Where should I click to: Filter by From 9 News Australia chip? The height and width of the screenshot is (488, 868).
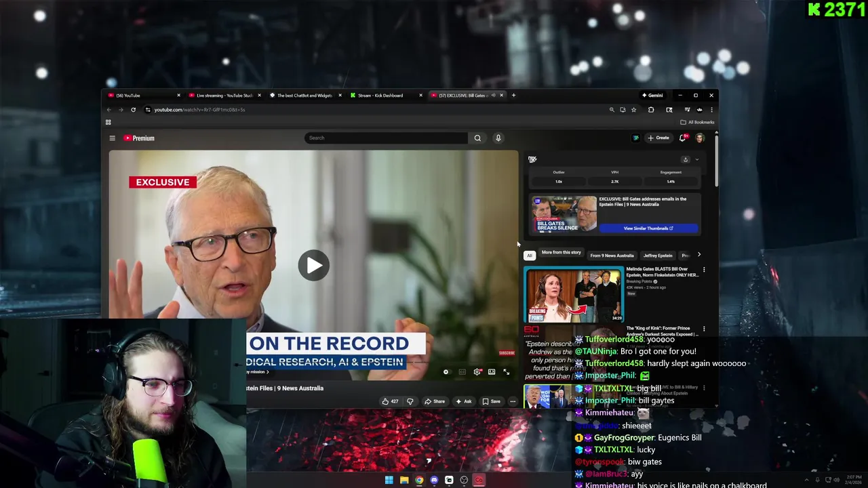pos(612,256)
